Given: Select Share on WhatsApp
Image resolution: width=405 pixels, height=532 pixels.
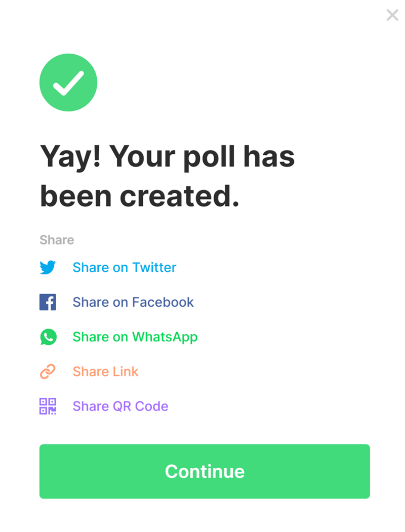Looking at the screenshot, I should click(x=135, y=337).
